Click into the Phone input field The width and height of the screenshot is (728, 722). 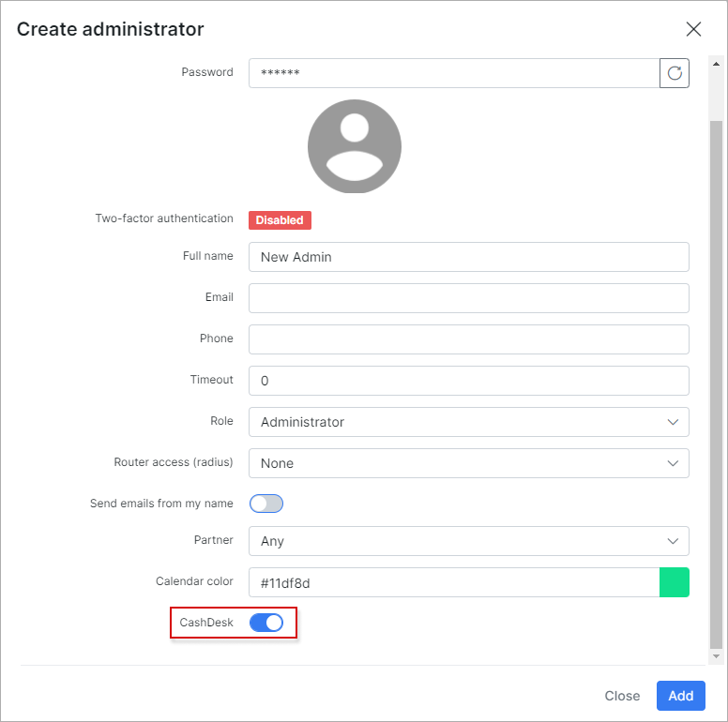coord(469,339)
